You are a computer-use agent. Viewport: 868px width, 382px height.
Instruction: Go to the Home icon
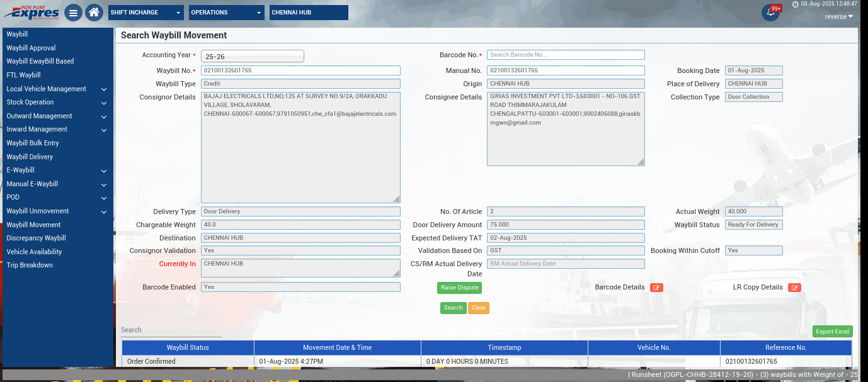(94, 13)
